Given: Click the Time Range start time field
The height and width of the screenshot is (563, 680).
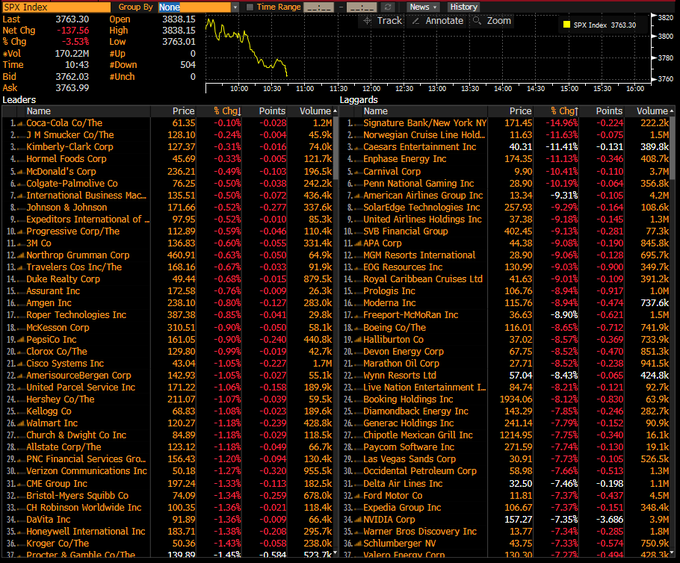Looking at the screenshot, I should click(x=319, y=7).
